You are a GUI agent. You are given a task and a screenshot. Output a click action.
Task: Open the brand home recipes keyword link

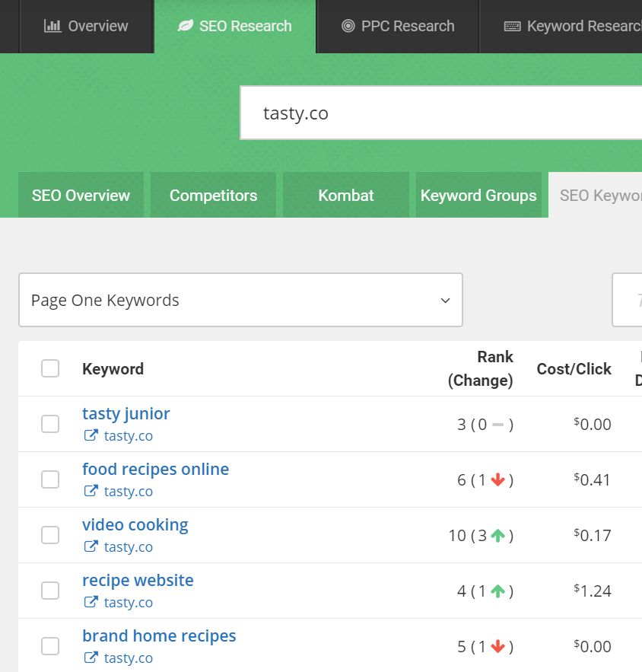pos(159,635)
